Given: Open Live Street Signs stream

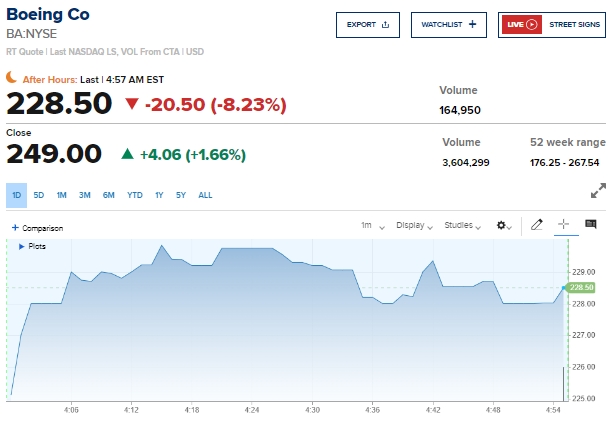Looking at the screenshot, I should click(549, 24).
